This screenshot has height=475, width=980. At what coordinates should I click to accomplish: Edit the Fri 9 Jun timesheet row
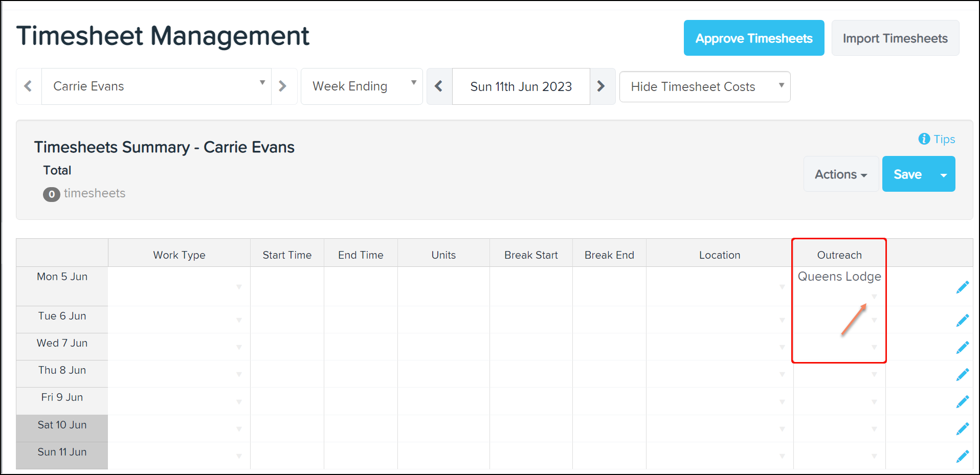[963, 401]
